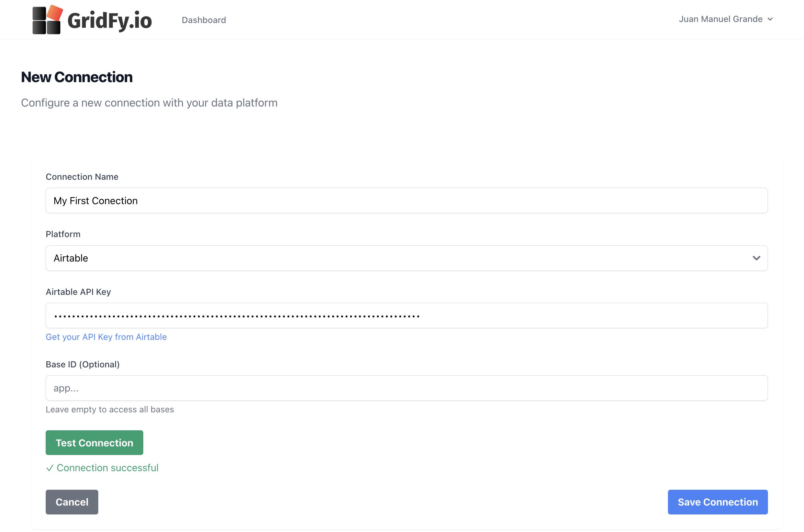Click the New Connection page heading
The image size is (804, 532).
pos(77,77)
